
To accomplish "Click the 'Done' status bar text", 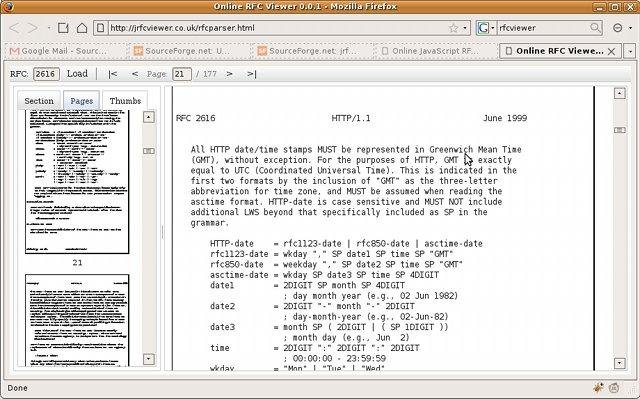I will 18,388.
